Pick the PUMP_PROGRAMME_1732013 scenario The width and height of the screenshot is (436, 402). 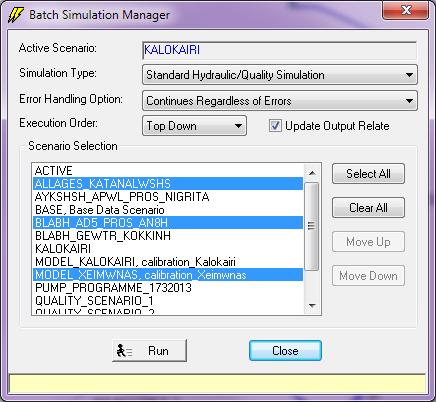168,288
